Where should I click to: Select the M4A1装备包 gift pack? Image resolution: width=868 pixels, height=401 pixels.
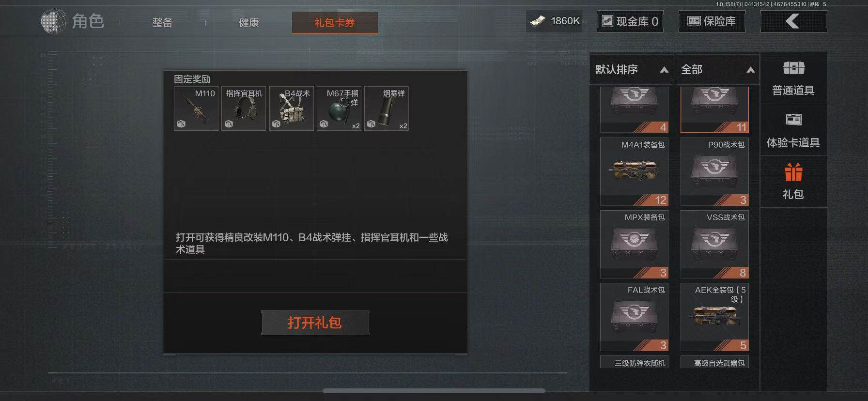[634, 172]
